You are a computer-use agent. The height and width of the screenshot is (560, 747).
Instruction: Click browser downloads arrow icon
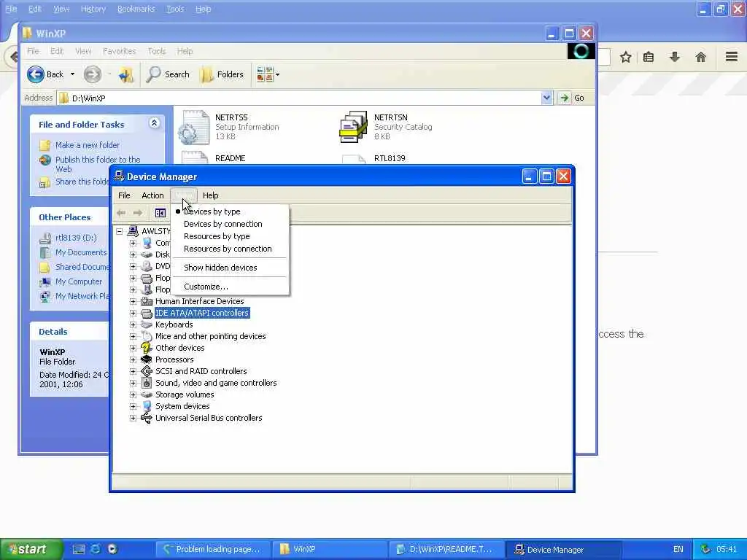point(675,57)
